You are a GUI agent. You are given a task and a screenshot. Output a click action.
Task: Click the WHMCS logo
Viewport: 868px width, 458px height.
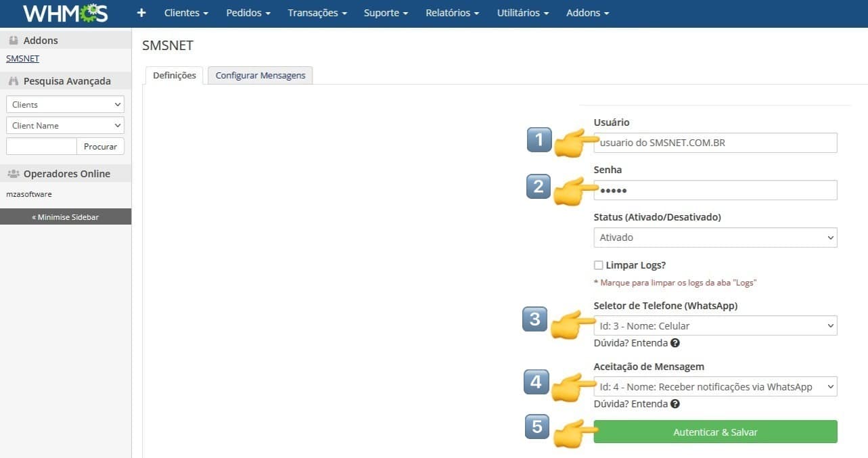tap(65, 13)
